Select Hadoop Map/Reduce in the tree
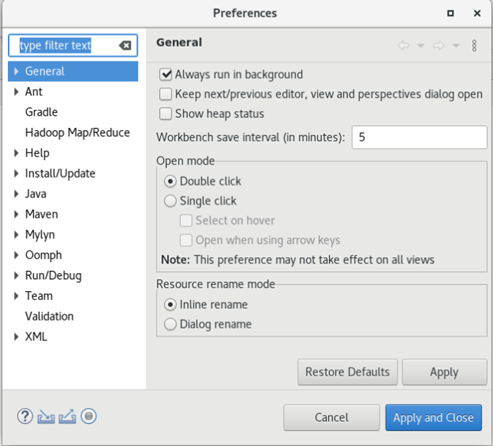 (77, 133)
